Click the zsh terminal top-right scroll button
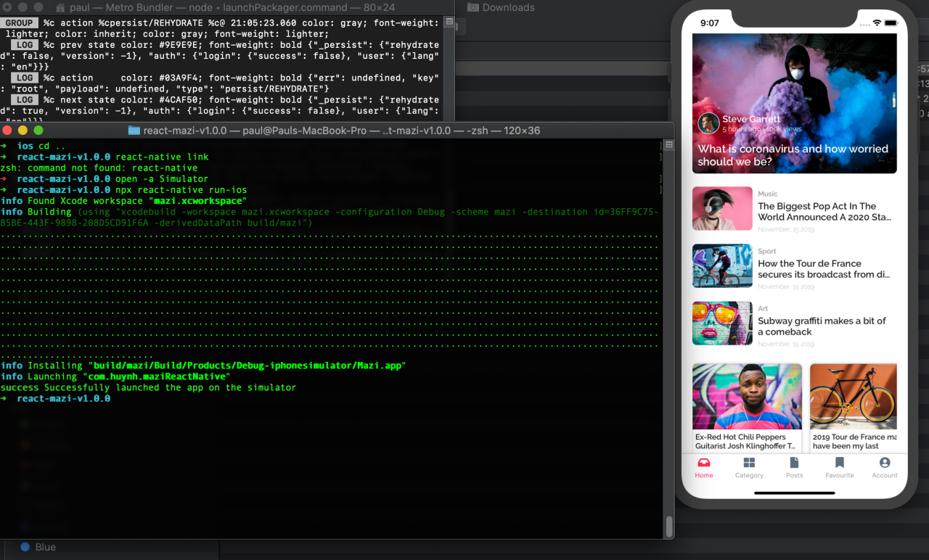Screen dimensions: 929x560 click(x=669, y=145)
